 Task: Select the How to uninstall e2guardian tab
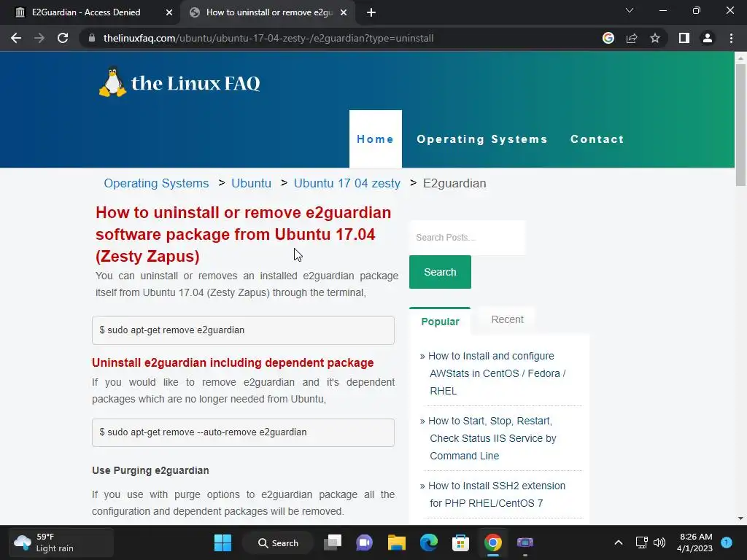pyautogui.click(x=268, y=12)
